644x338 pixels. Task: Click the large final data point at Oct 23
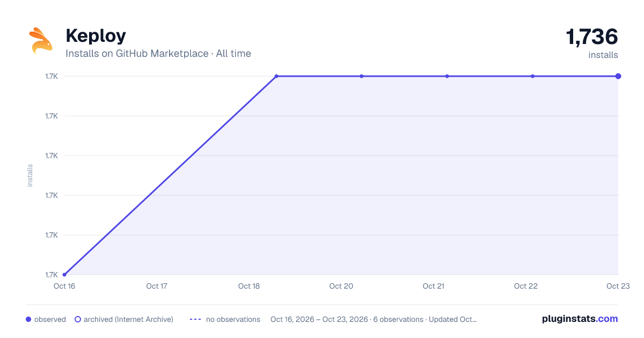coord(618,76)
